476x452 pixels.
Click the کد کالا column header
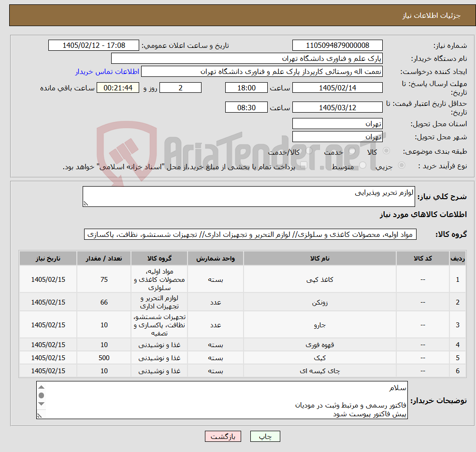point(422,259)
